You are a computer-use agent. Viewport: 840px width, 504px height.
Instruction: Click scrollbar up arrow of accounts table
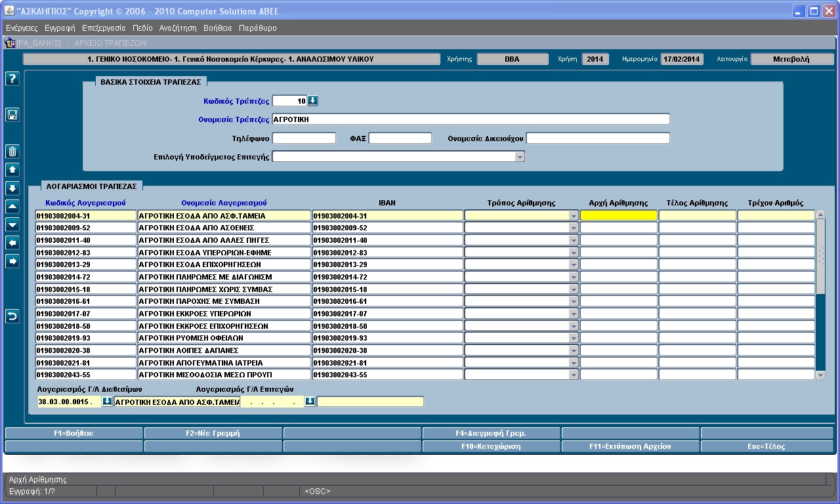pos(820,215)
